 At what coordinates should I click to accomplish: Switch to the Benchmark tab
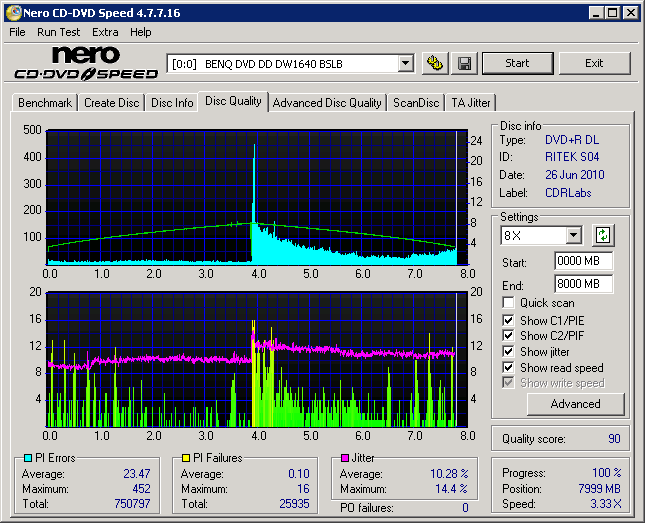click(45, 103)
